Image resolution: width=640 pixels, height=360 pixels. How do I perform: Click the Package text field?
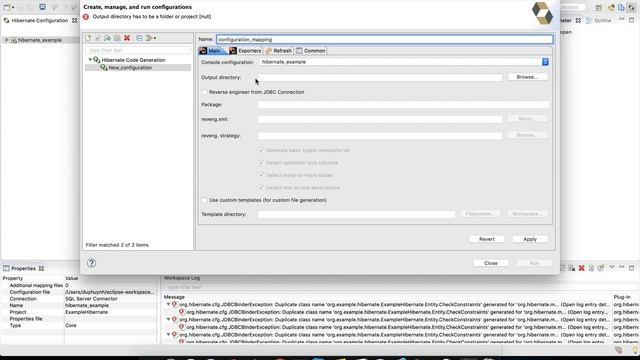coord(403,104)
